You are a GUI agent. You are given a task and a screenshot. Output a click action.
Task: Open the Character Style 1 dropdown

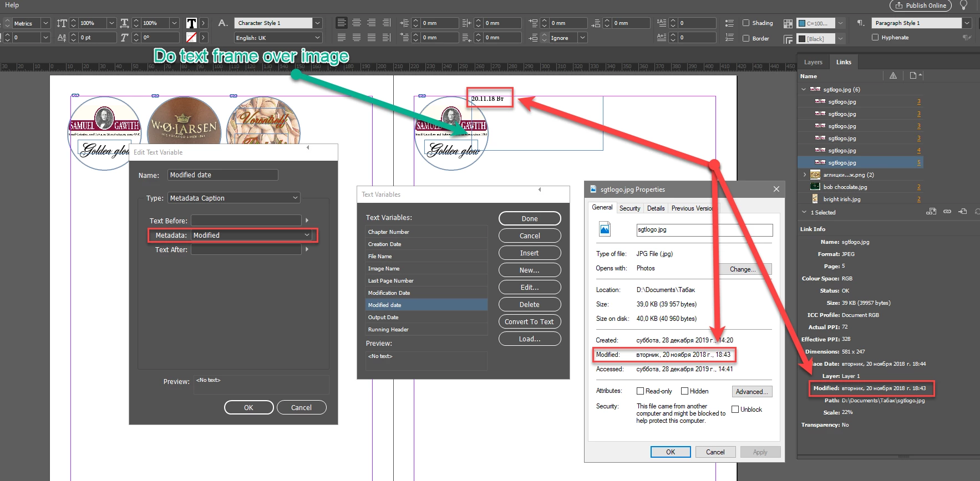(x=317, y=23)
